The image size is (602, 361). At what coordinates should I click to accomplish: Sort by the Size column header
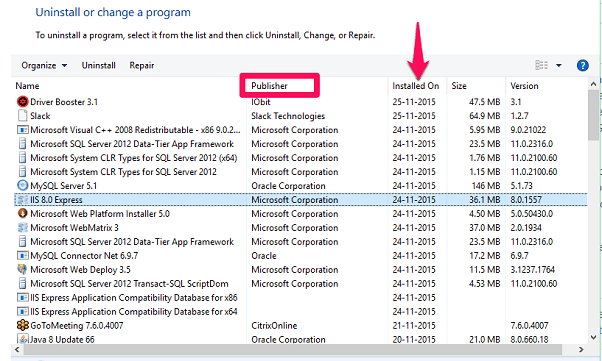click(x=459, y=86)
